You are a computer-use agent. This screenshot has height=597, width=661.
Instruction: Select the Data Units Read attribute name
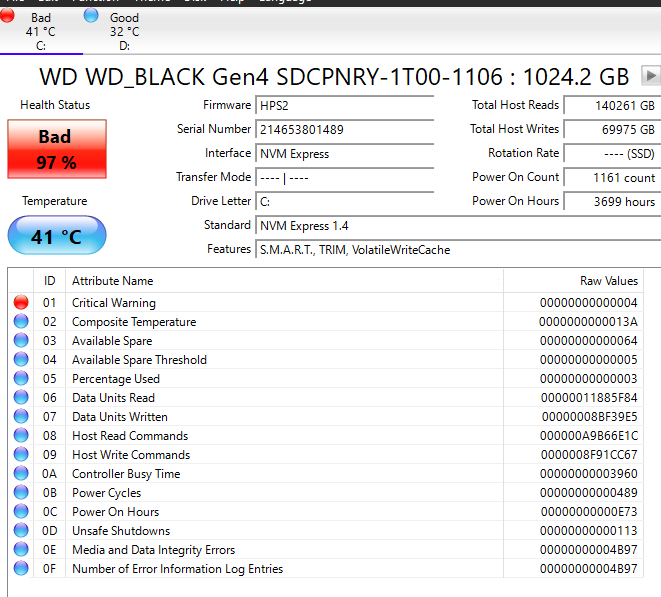click(113, 398)
